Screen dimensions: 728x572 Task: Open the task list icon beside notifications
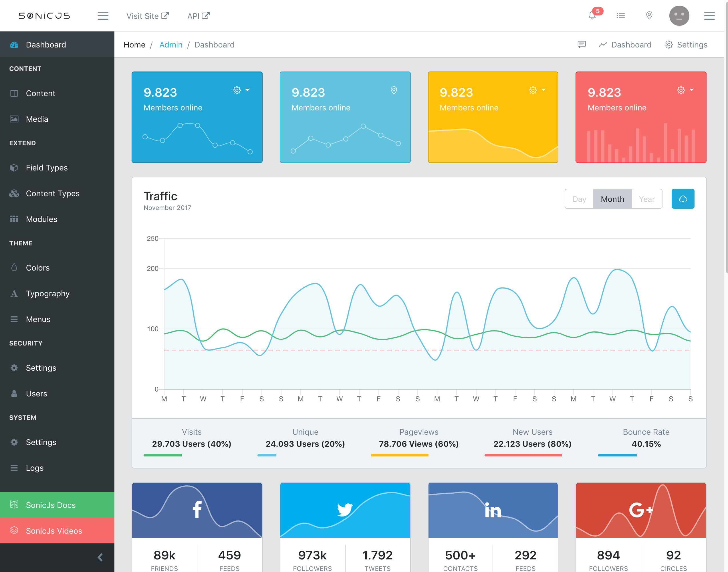click(620, 15)
